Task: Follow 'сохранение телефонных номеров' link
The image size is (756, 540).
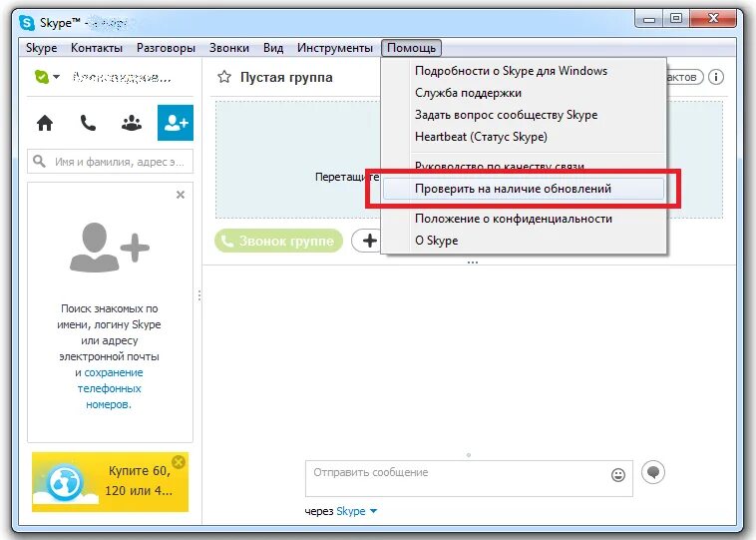Action: pos(109,388)
